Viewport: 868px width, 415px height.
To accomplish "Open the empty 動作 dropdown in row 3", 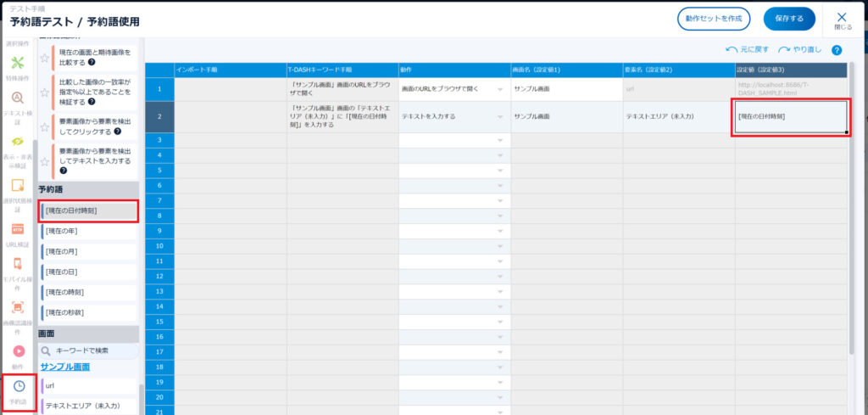I will [500, 140].
